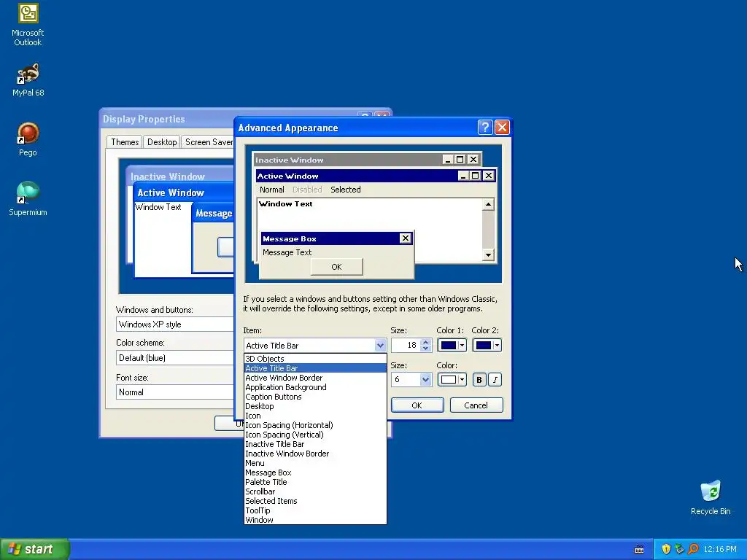Click the preview Inactive Window title bar
The image size is (747, 560).
367,160
